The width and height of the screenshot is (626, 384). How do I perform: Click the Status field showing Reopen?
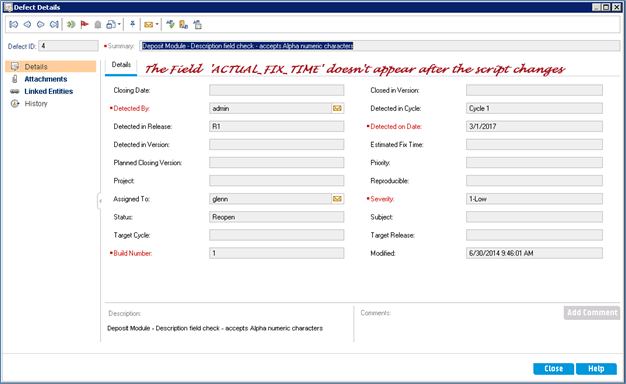276,217
